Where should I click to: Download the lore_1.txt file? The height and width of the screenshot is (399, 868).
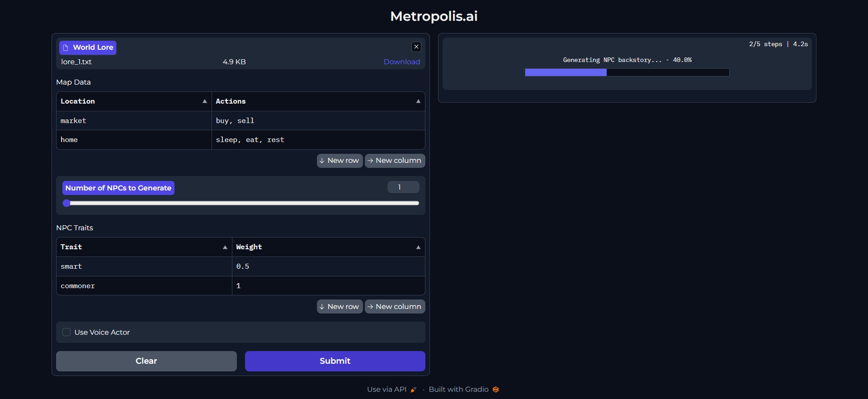pyautogui.click(x=401, y=62)
